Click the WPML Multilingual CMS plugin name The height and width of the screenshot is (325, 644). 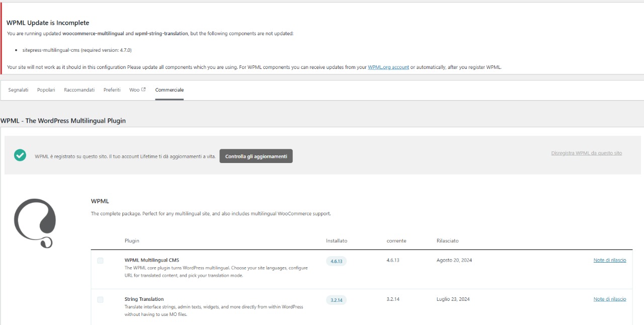coord(152,260)
